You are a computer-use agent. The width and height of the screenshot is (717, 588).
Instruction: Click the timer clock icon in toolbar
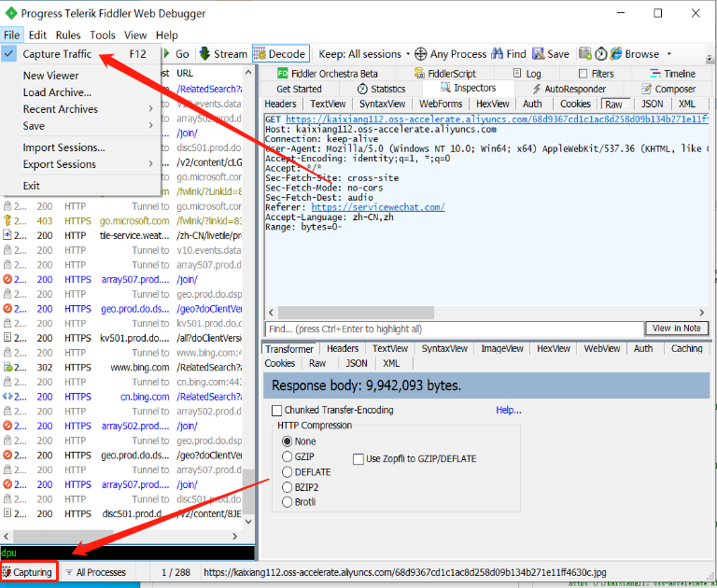[601, 54]
